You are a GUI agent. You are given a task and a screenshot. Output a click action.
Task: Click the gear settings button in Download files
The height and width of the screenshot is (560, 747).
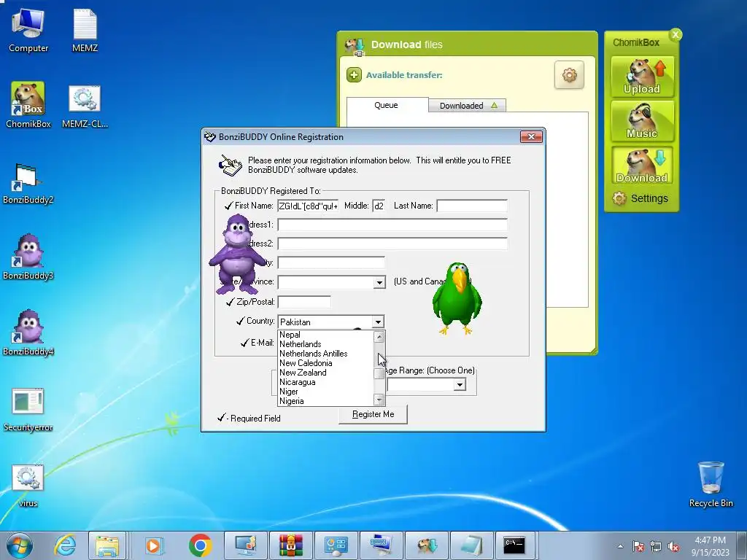(569, 75)
